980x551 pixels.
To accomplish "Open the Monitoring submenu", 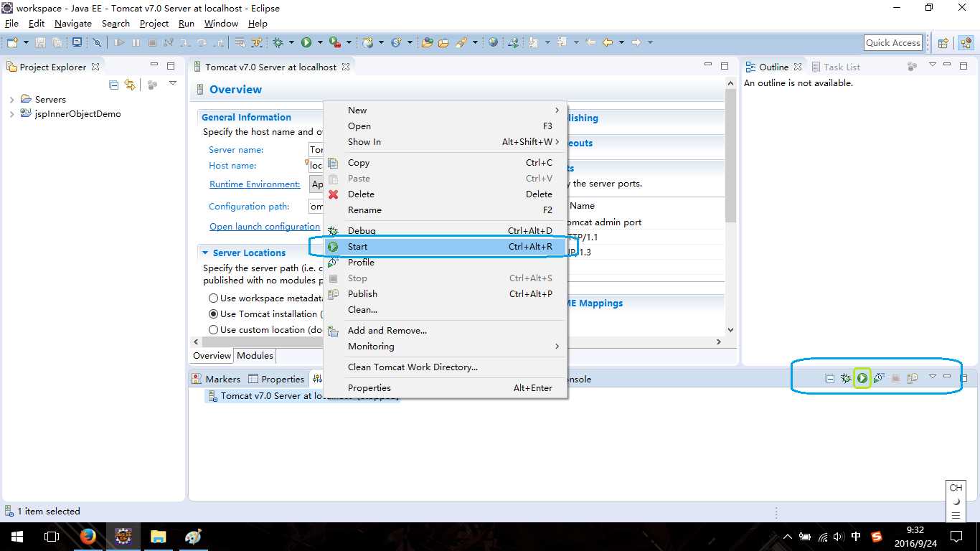I will tap(446, 347).
